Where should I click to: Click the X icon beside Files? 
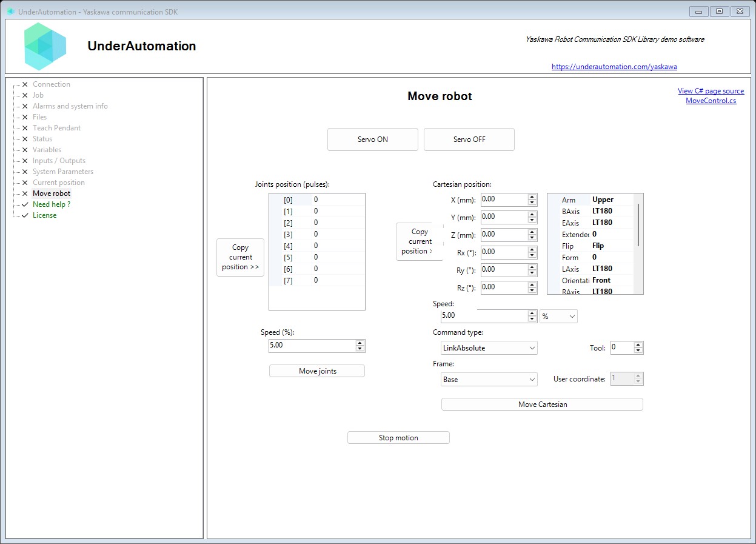[25, 117]
